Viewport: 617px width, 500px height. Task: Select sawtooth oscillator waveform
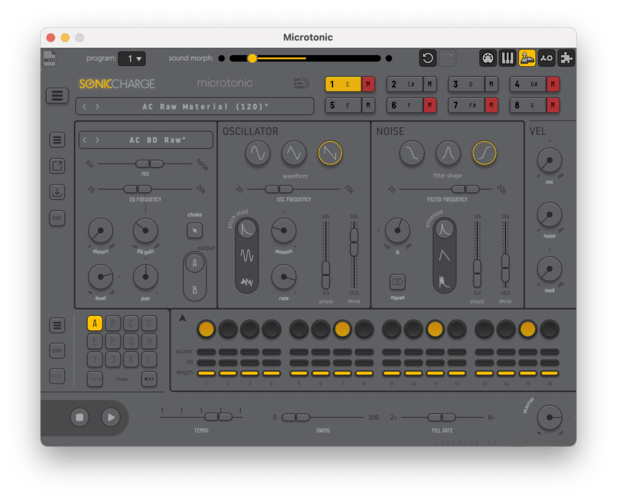(x=330, y=153)
